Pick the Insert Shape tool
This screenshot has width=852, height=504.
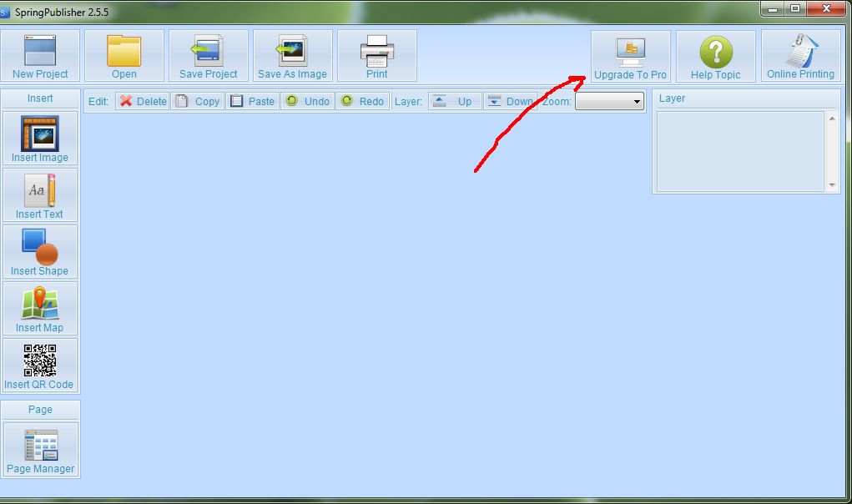(40, 252)
